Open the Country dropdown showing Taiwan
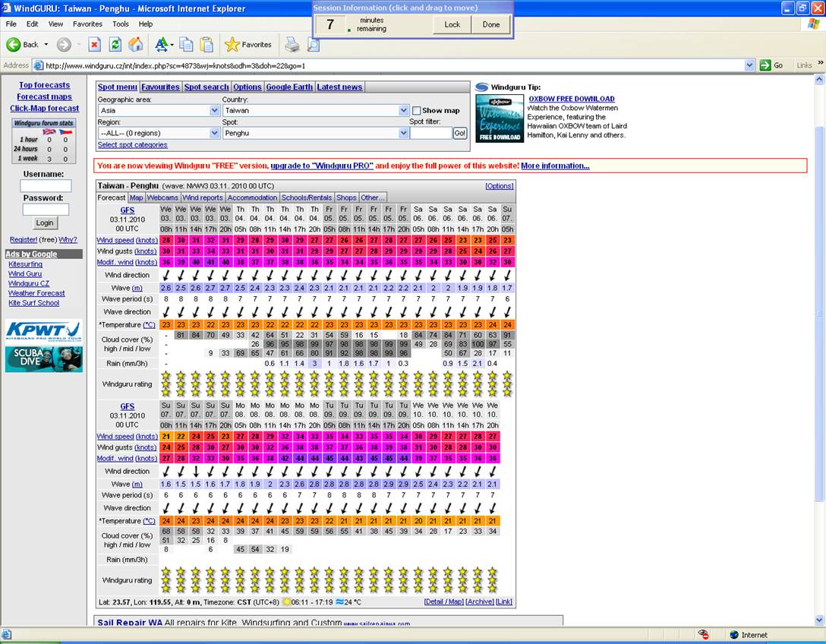This screenshot has width=826, height=644. click(404, 111)
